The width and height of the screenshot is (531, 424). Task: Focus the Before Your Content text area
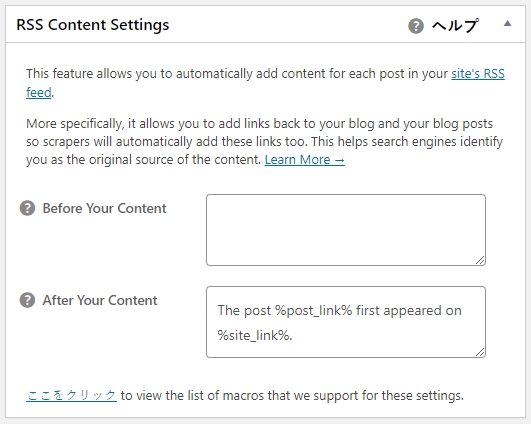(x=346, y=230)
